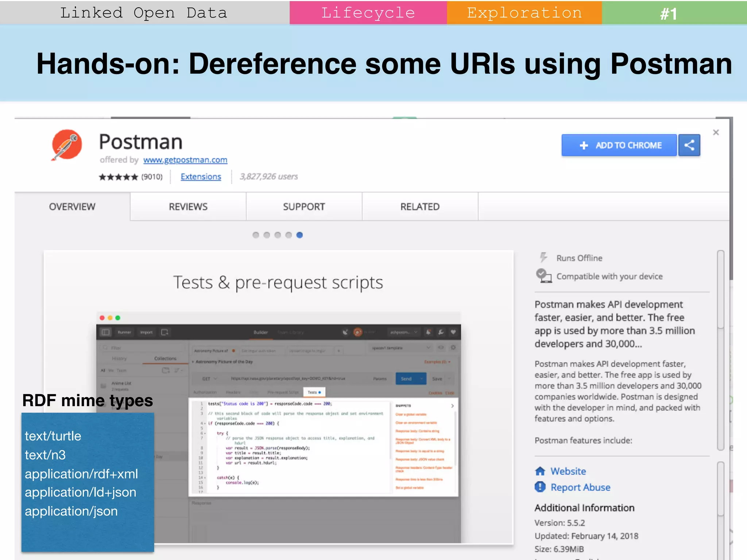The image size is (747, 560).
Task: Switch to the Overview tab
Action: coord(72,207)
